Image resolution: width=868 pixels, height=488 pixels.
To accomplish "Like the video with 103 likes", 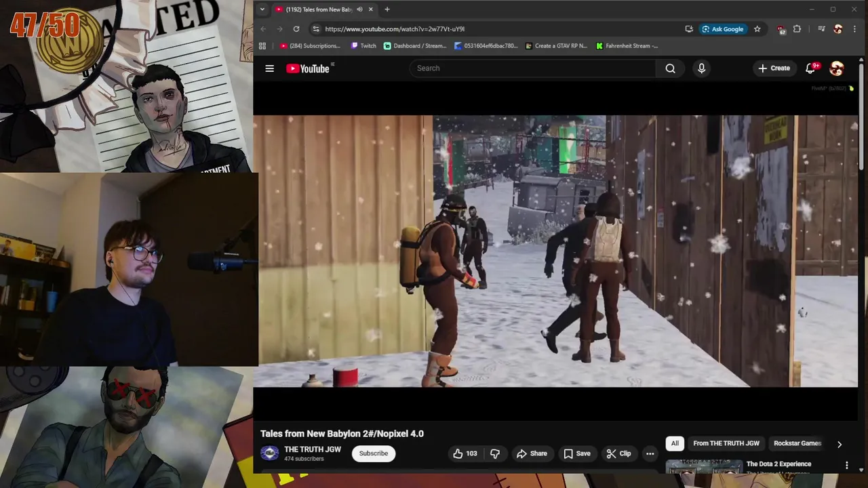I will coord(465,453).
